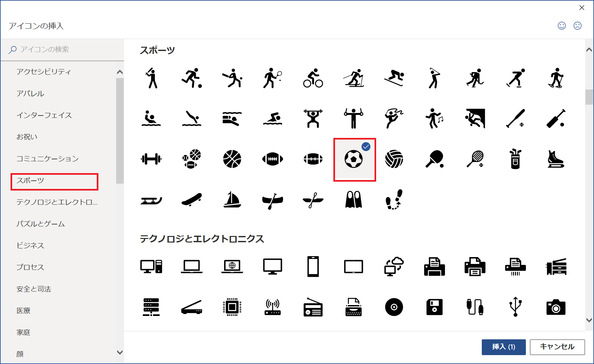Choose the golf bag icon
The height and width of the screenshot is (364, 594).
click(x=515, y=159)
